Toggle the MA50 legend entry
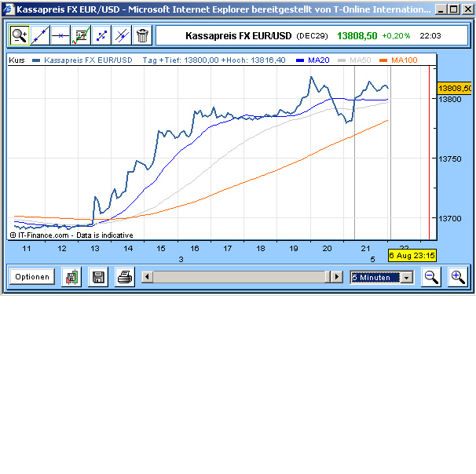Viewport: 476px width, 474px height. pyautogui.click(x=354, y=60)
